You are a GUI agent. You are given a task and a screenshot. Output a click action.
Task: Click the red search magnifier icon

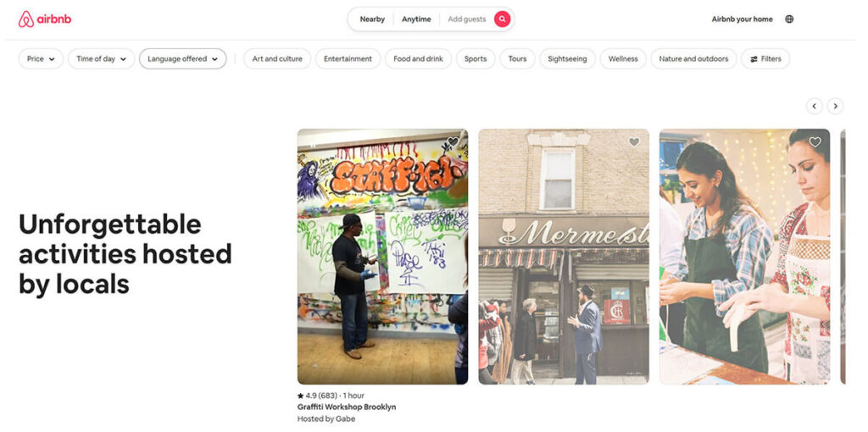502,19
